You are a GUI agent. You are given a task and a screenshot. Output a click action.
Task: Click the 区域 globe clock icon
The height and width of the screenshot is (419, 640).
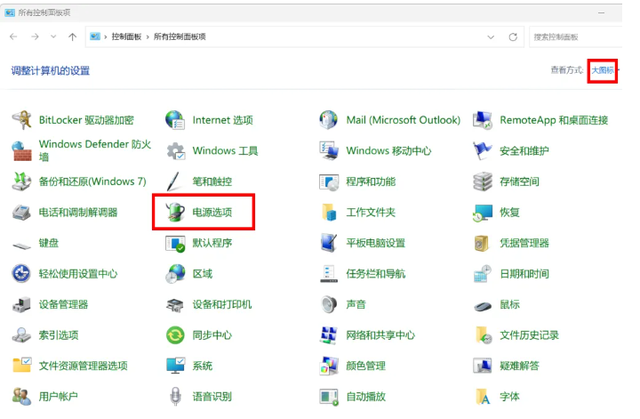pyautogui.click(x=175, y=274)
